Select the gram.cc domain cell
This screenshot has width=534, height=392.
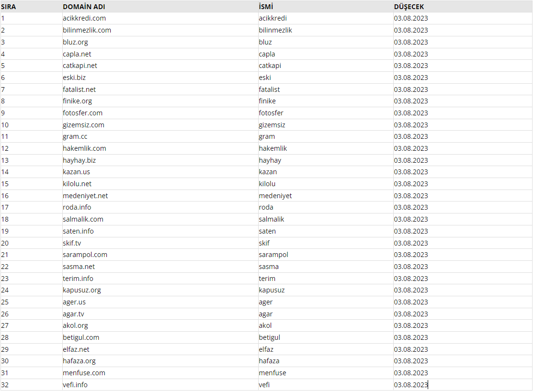pos(160,136)
